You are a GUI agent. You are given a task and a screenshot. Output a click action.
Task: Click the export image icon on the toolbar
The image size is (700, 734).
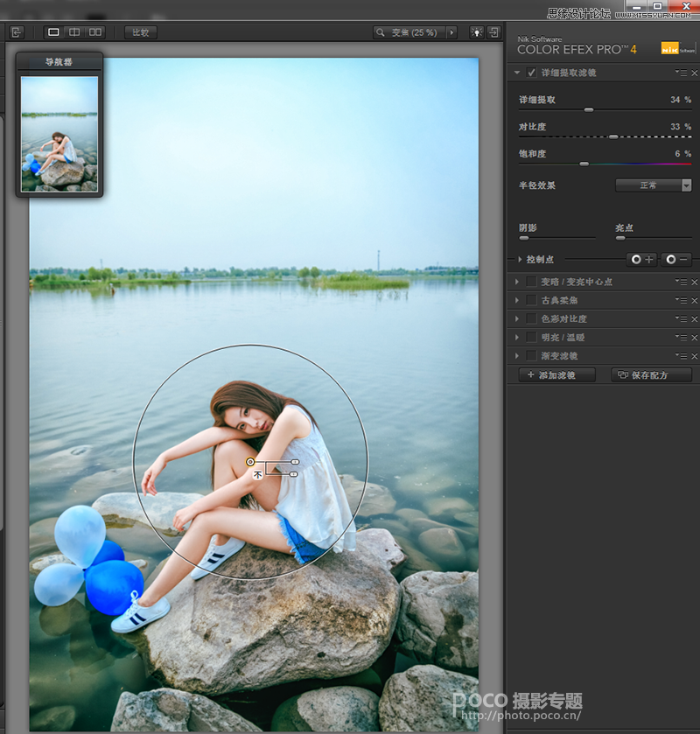coord(17,31)
